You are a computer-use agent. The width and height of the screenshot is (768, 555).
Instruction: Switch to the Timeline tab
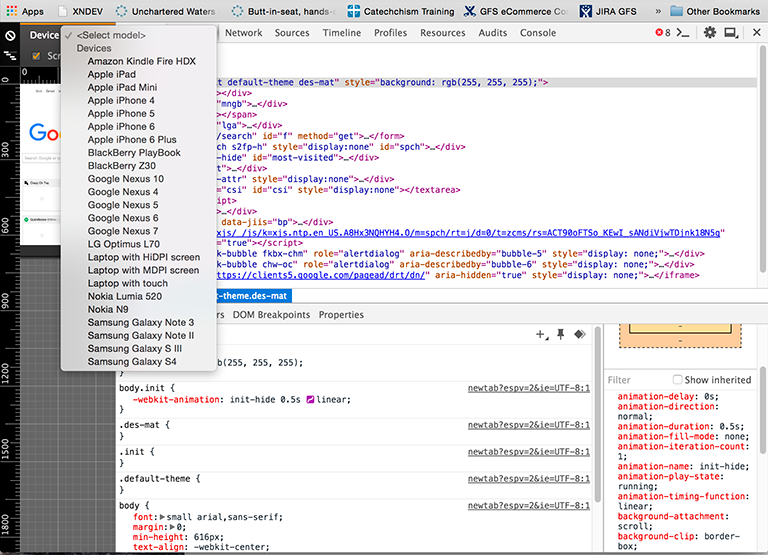point(342,33)
